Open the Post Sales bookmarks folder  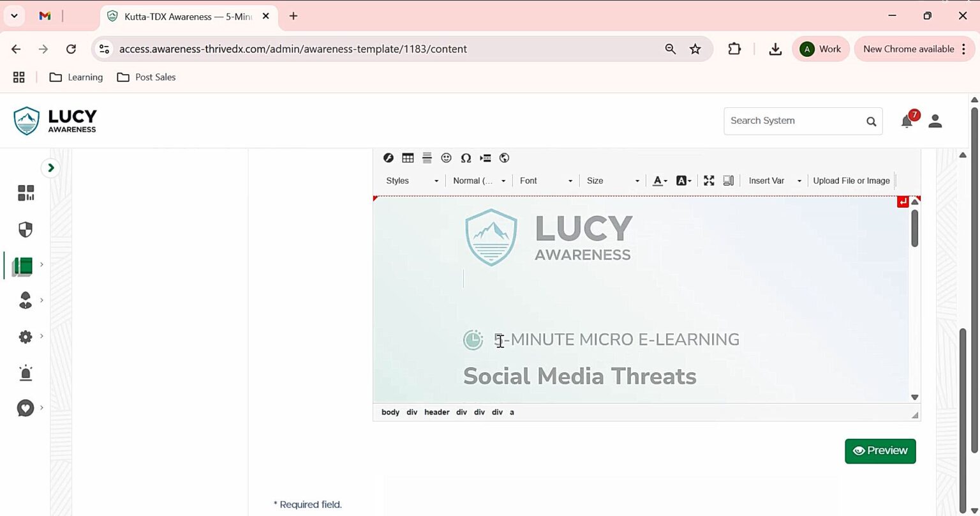coord(146,77)
